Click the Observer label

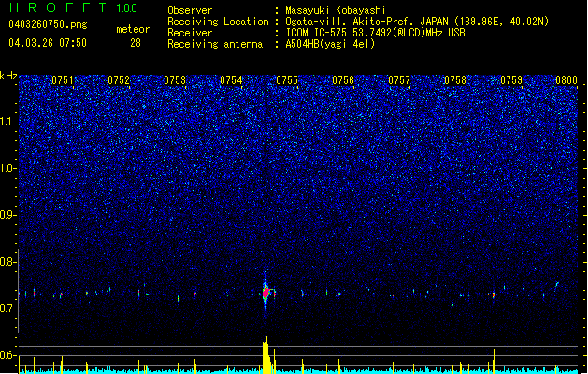[x=190, y=10]
